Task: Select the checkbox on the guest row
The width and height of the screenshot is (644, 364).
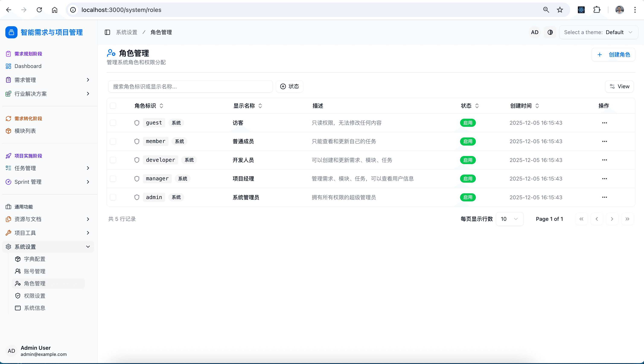Action: [113, 123]
